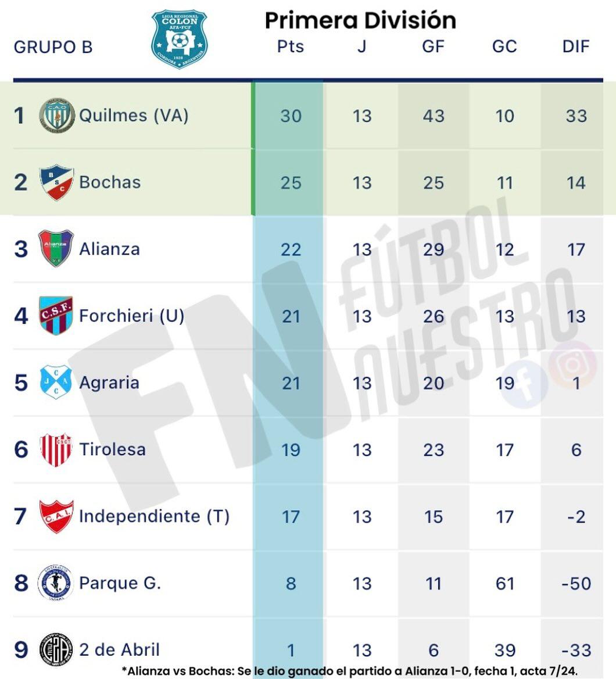The image size is (616, 679).
Task: Open the Facebook watermark icon
Action: 524,384
